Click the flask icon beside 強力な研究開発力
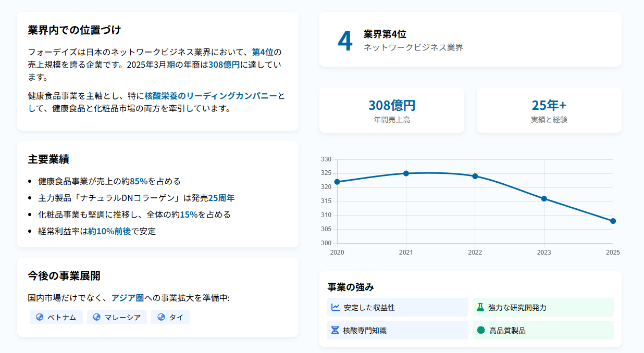Image resolution: width=644 pixels, height=353 pixels. pos(480,307)
